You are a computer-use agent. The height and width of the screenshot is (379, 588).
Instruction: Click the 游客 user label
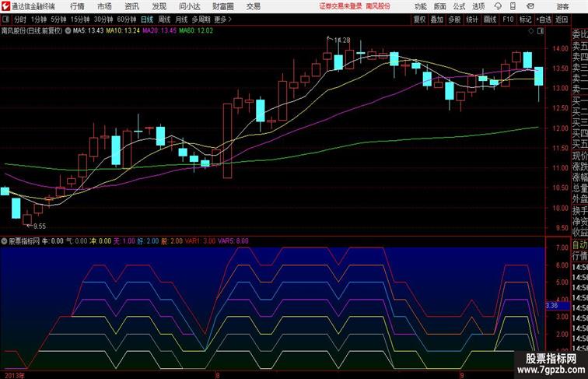(x=562, y=6)
